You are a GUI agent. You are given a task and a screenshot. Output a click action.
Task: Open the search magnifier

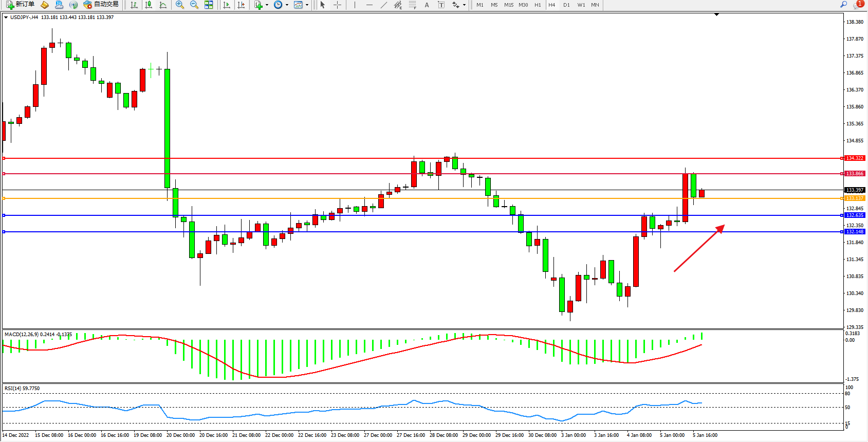(x=843, y=5)
